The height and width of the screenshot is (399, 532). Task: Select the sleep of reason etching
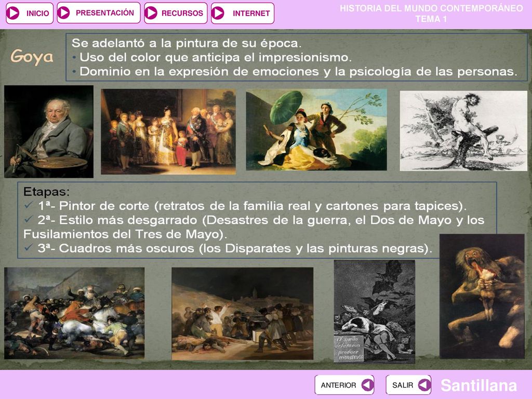pyautogui.click(x=374, y=312)
